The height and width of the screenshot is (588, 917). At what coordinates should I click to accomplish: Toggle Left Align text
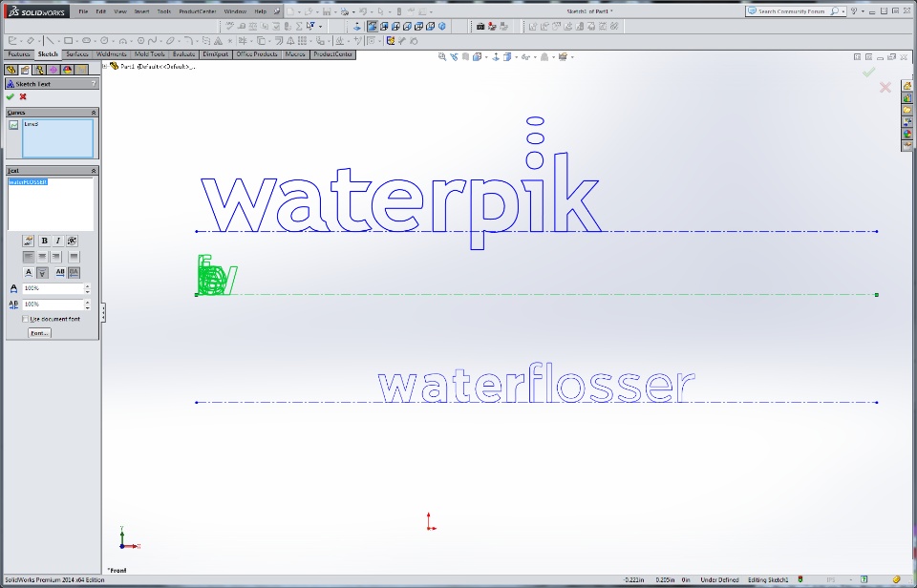tap(28, 257)
